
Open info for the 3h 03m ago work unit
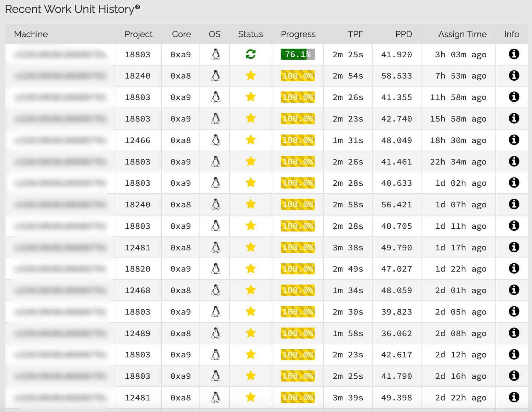click(x=514, y=54)
